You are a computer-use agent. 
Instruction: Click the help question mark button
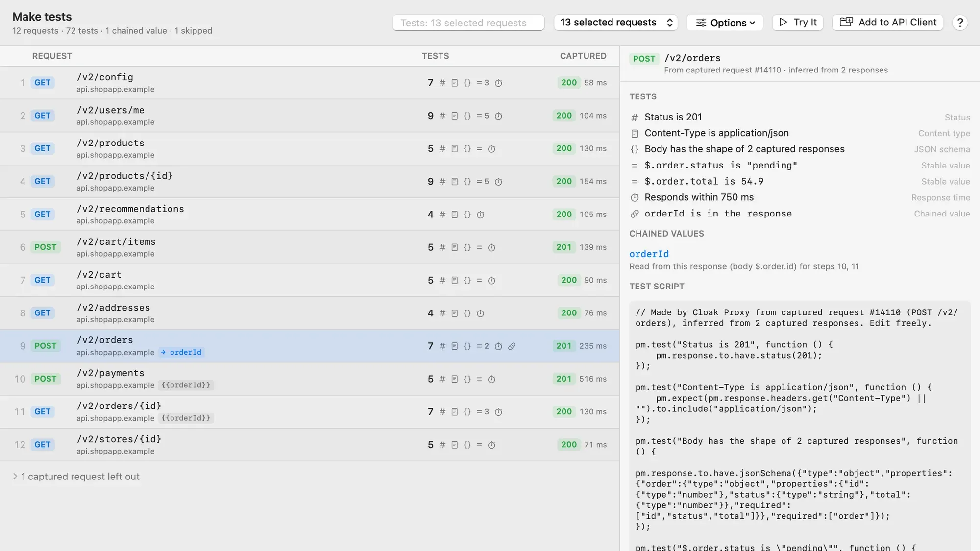coord(960,23)
